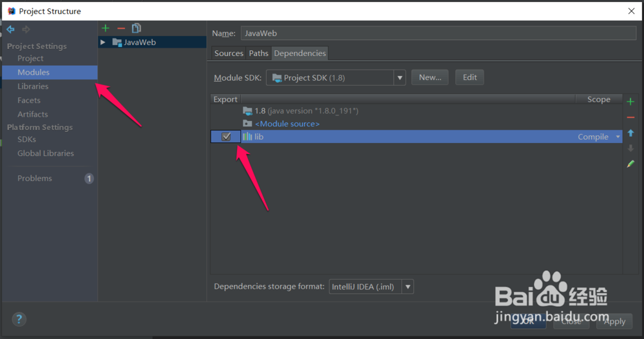Open the Module SDK combo box
644x339 pixels.
tap(336, 78)
